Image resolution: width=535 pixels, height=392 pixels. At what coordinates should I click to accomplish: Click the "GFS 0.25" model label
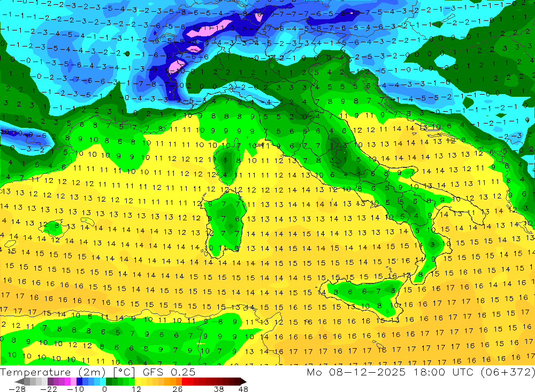[x=169, y=372]
